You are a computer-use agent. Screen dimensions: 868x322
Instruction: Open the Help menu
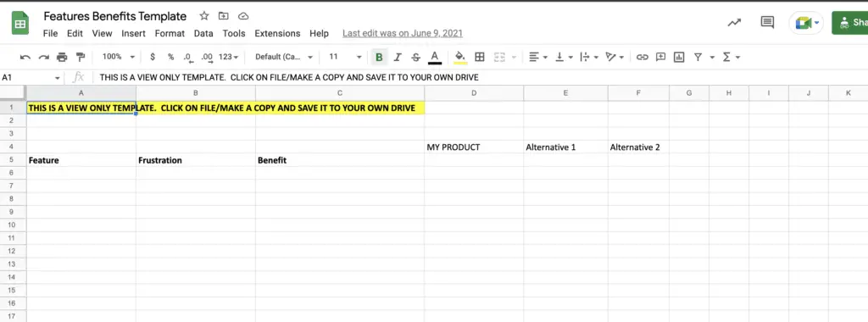coord(319,33)
